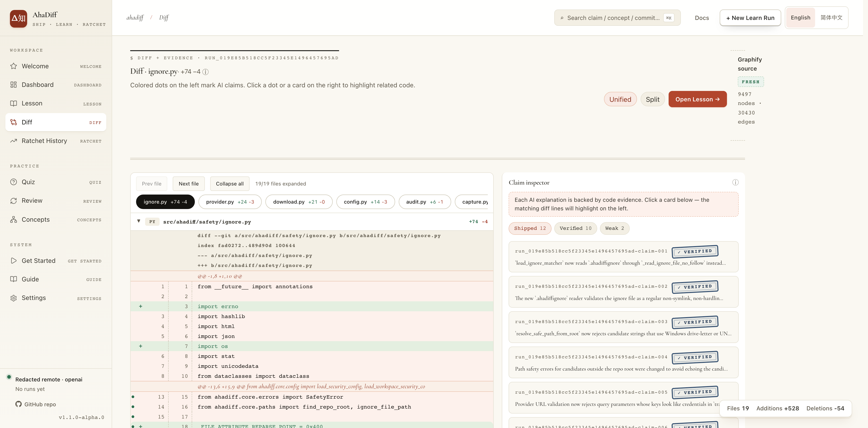Click the Dashboard grid icon
This screenshot has width=868, height=428.
14,85
